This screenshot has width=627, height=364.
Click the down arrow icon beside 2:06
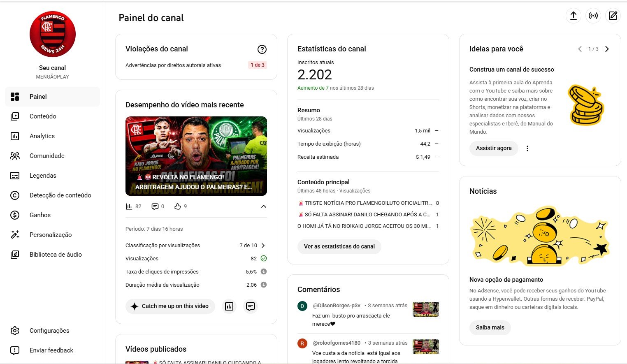click(x=264, y=285)
